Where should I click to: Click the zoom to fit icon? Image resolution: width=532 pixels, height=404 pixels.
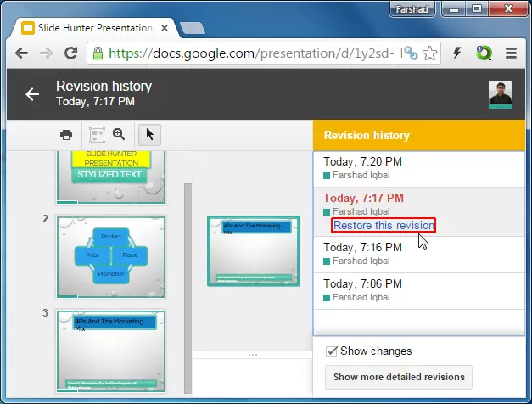tap(96, 135)
